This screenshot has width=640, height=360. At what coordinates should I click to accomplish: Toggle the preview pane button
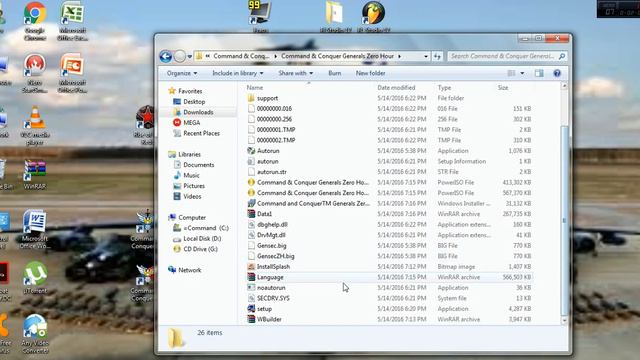click(539, 73)
